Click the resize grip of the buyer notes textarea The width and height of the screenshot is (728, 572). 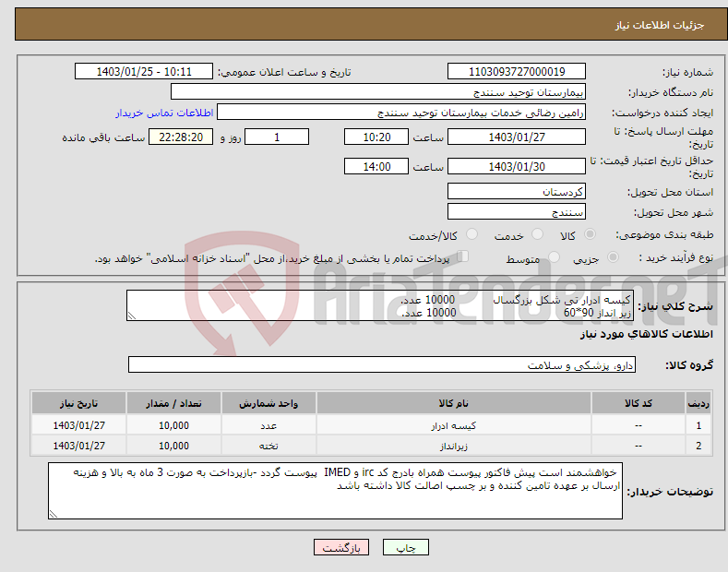54,514
